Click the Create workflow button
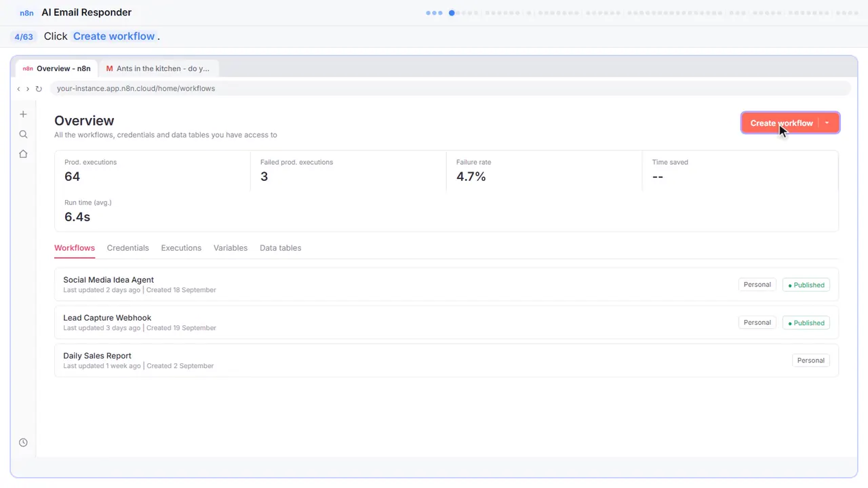Screen dimensions: 868x488 pyautogui.click(x=781, y=123)
